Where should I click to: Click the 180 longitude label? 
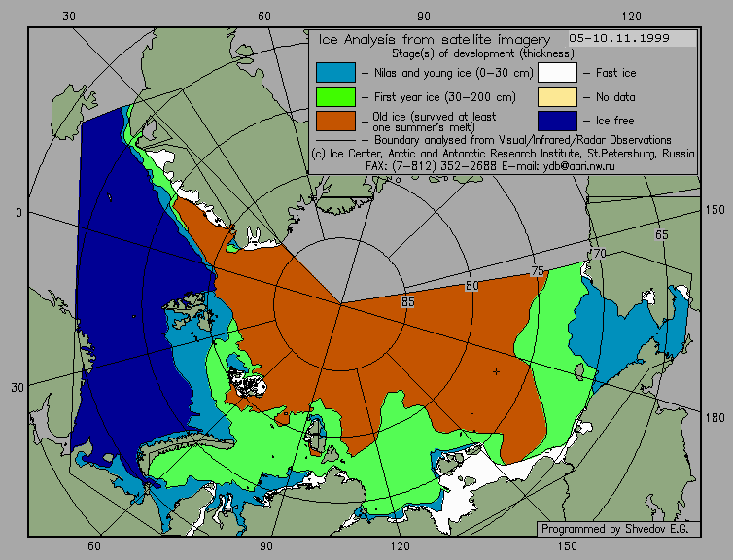(715, 417)
